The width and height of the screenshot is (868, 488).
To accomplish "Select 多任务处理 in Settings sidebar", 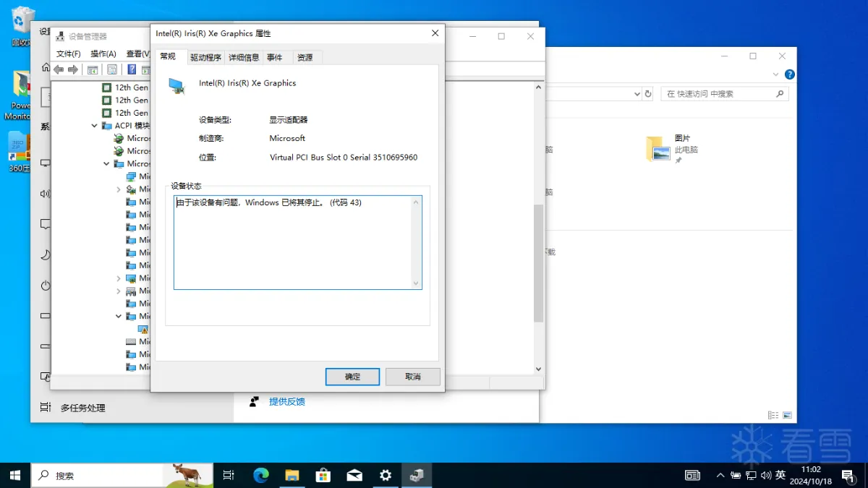I will 83,408.
